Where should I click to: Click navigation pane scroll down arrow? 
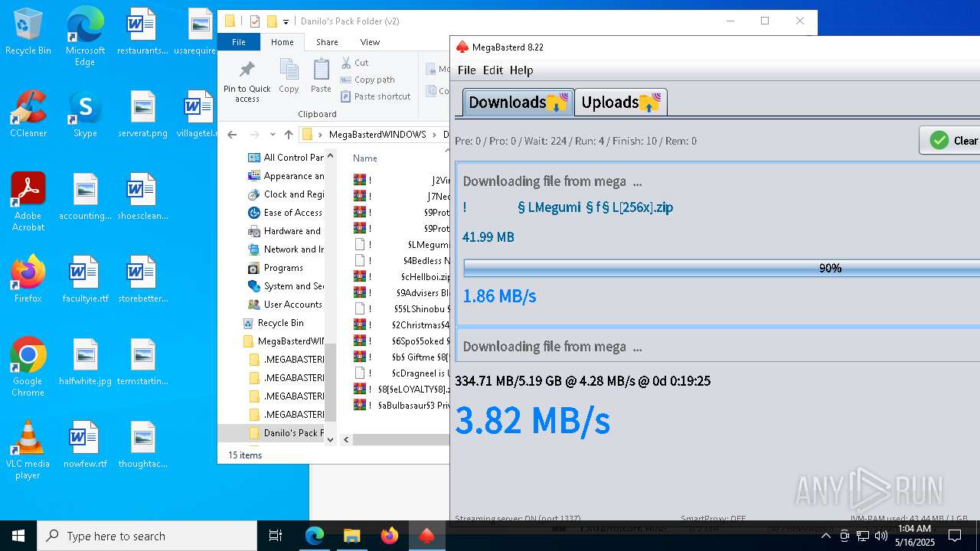tap(331, 439)
